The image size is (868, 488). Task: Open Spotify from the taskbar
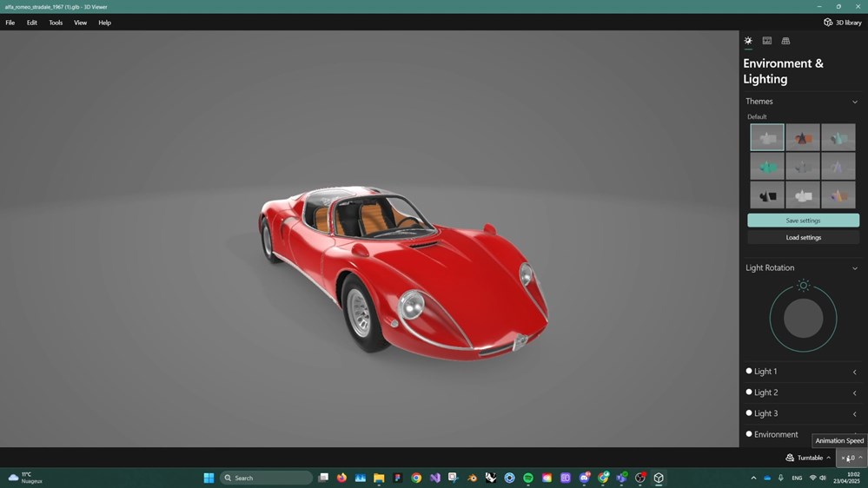pyautogui.click(x=528, y=478)
